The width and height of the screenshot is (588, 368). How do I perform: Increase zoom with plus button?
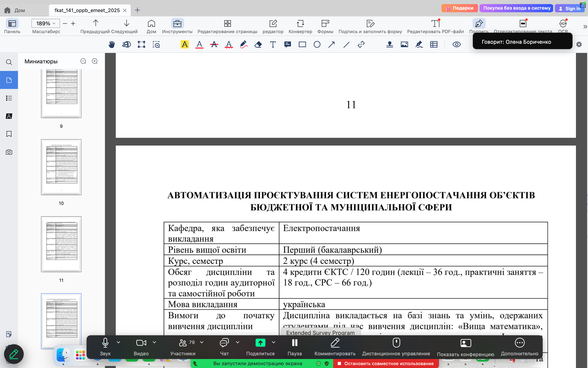(73, 23)
